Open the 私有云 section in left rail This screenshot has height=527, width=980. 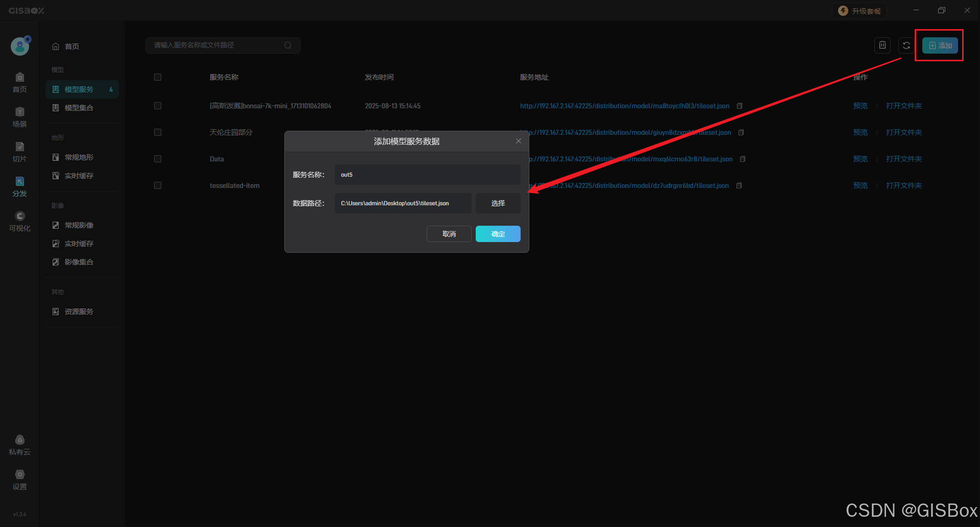tap(19, 445)
